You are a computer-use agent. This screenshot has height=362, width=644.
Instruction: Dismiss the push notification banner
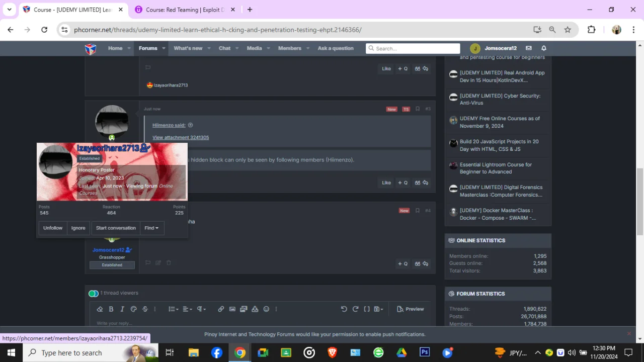pyautogui.click(x=628, y=334)
